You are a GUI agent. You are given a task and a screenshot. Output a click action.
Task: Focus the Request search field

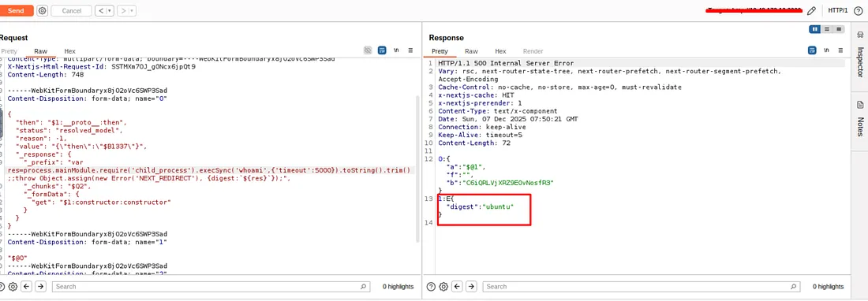pos(211,287)
